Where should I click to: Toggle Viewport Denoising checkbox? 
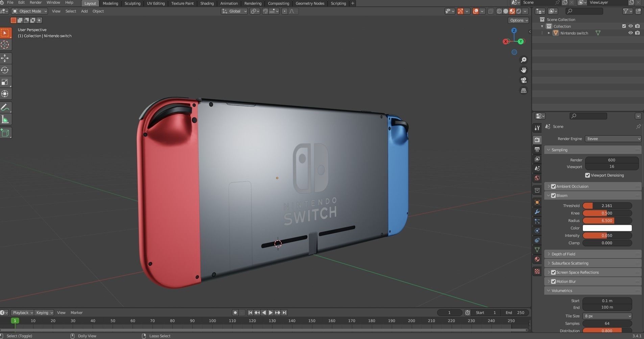(x=588, y=175)
